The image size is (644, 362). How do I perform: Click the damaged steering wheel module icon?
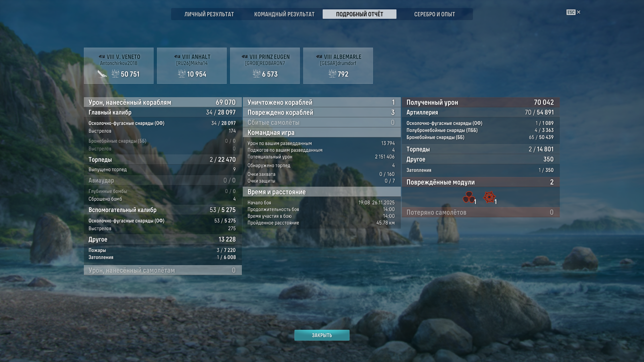pos(489,197)
